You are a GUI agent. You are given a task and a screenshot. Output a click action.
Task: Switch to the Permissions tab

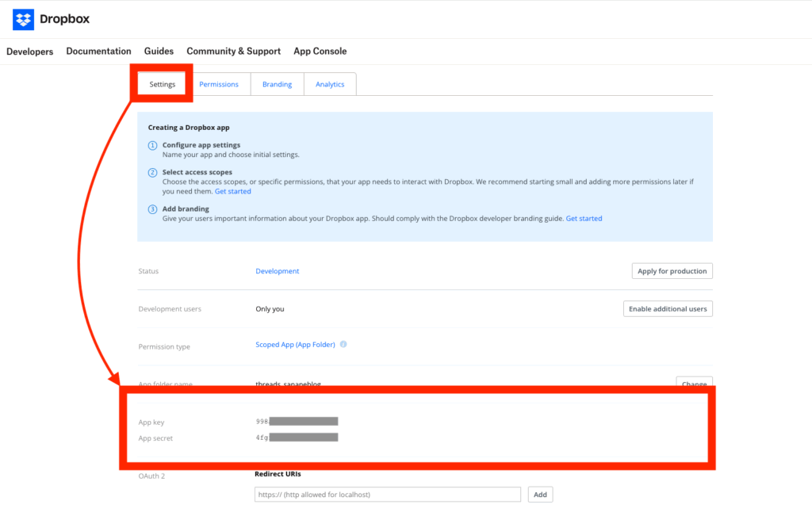tap(219, 84)
